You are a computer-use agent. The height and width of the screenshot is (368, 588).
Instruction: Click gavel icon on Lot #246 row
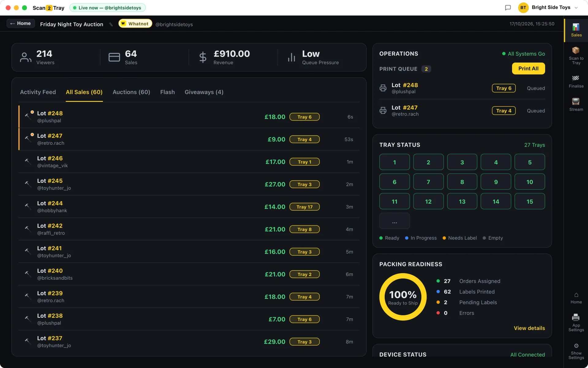[x=27, y=161]
